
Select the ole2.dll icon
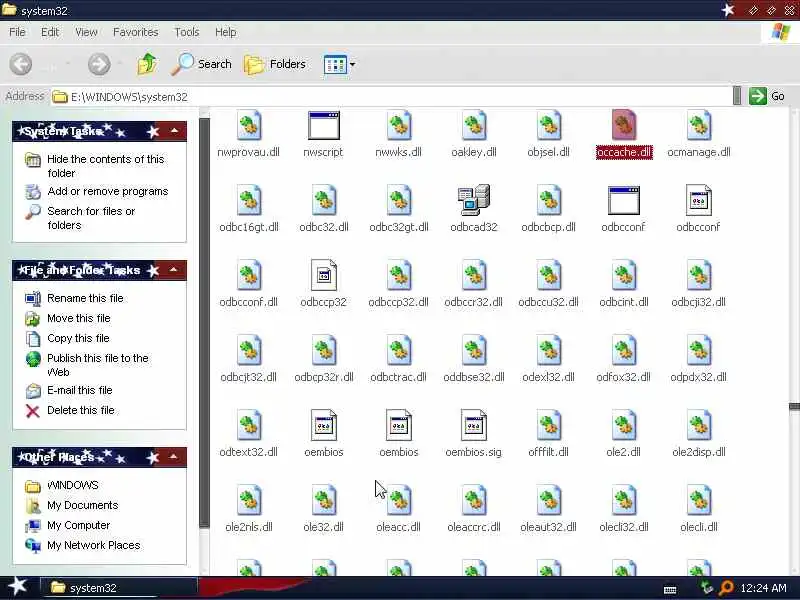click(623, 425)
